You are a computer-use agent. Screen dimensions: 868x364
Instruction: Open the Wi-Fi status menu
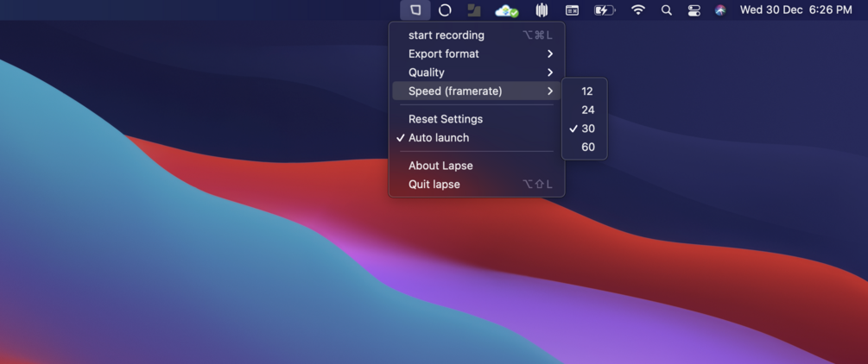638,10
